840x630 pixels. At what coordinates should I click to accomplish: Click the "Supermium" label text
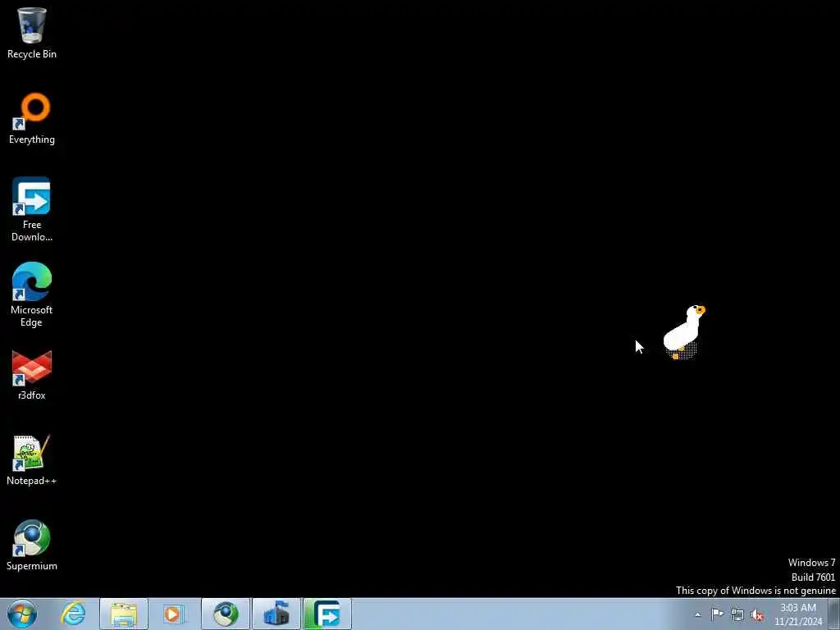coord(32,566)
